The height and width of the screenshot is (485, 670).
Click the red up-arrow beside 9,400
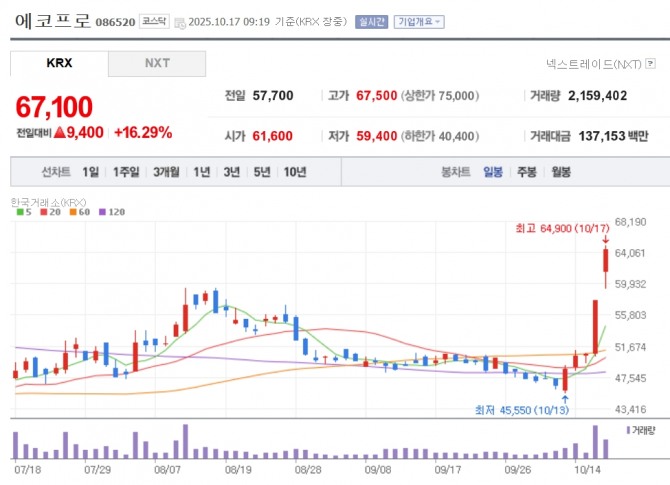(60, 131)
